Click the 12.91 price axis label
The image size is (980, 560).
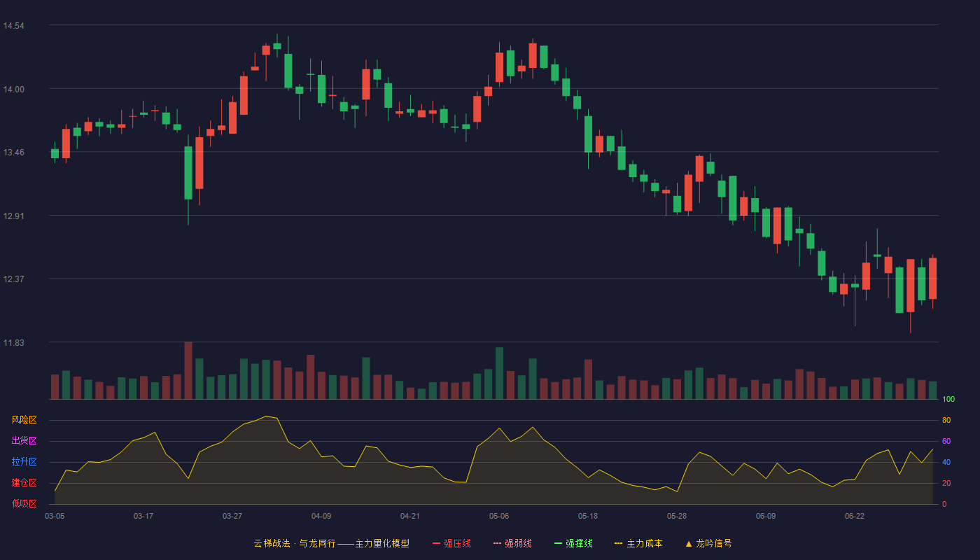tap(13, 216)
